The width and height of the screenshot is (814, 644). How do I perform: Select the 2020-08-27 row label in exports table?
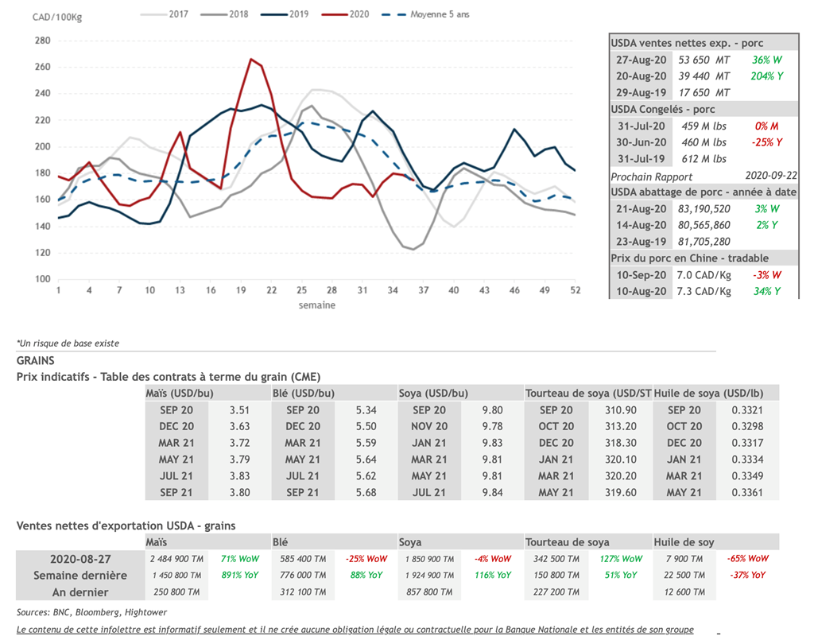point(79,558)
